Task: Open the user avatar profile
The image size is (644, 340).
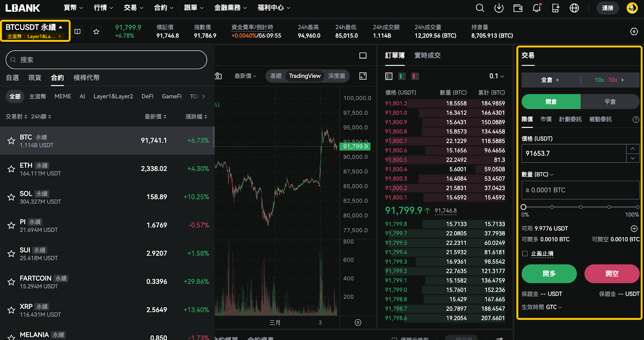Action: tap(632, 8)
